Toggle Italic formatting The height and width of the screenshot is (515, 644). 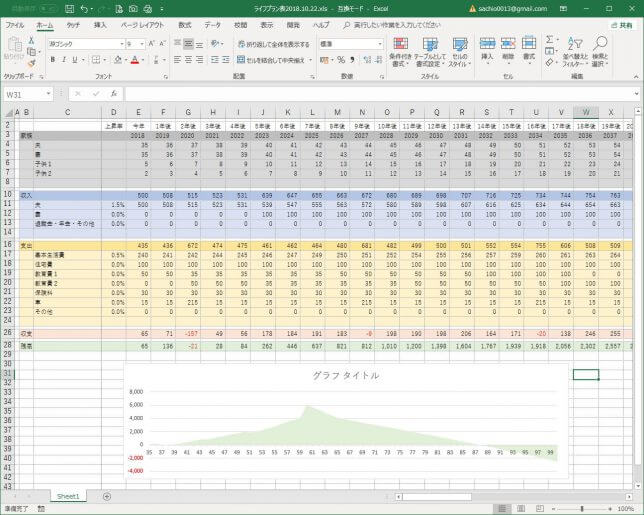[63, 60]
